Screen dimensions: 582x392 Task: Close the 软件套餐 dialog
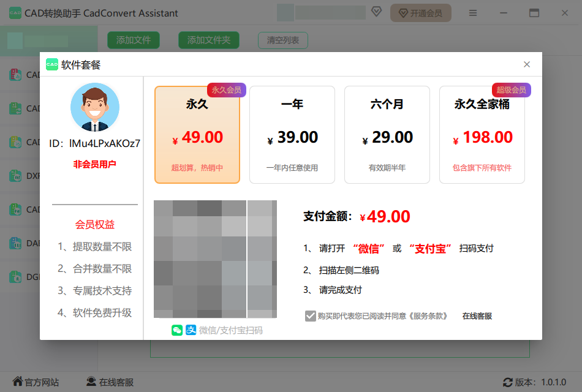coord(527,64)
